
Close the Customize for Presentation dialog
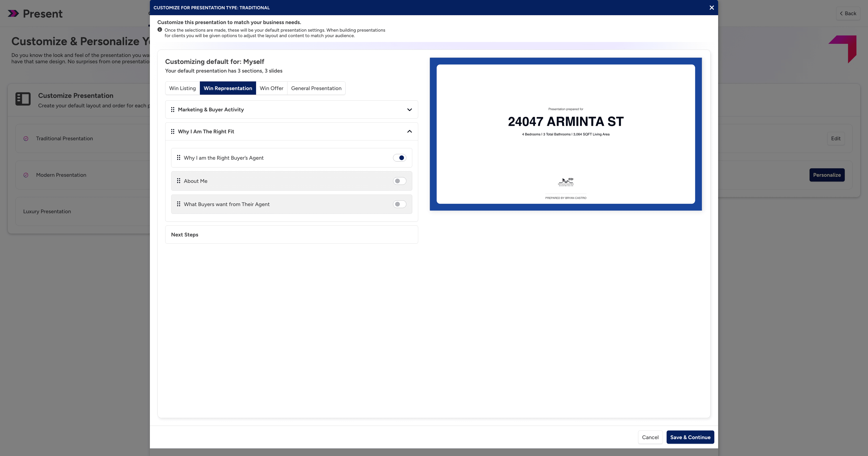[x=712, y=7]
